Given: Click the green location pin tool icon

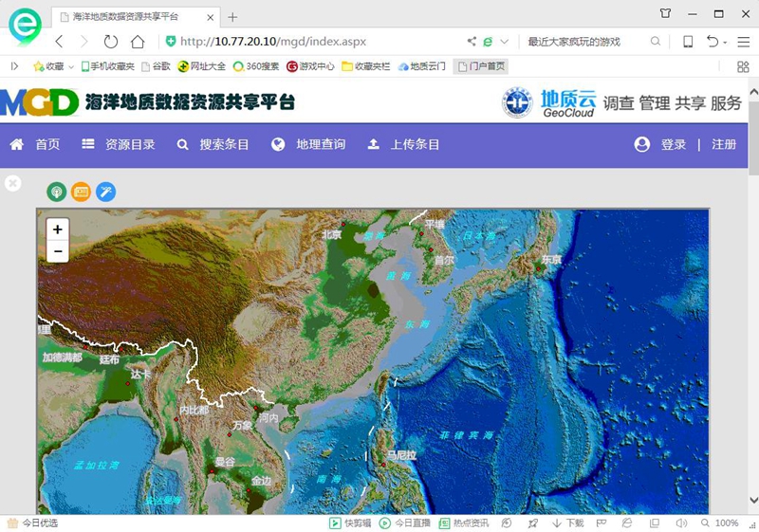Looking at the screenshot, I should (x=57, y=192).
